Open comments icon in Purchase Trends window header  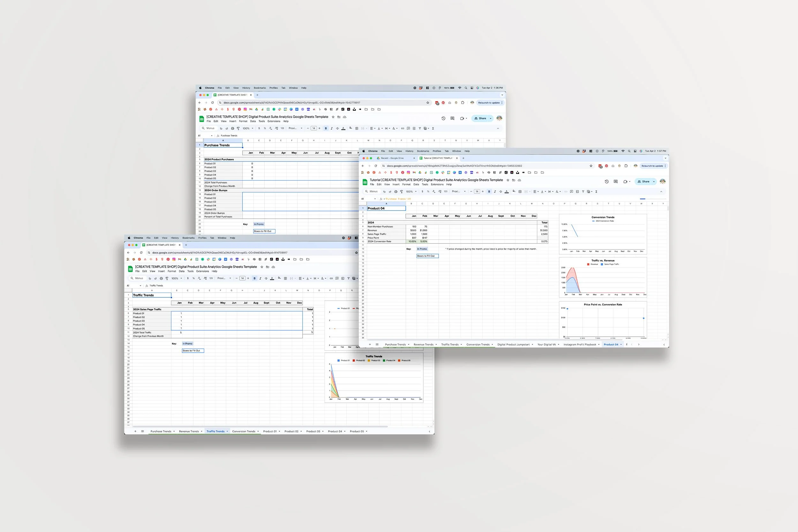click(x=452, y=118)
